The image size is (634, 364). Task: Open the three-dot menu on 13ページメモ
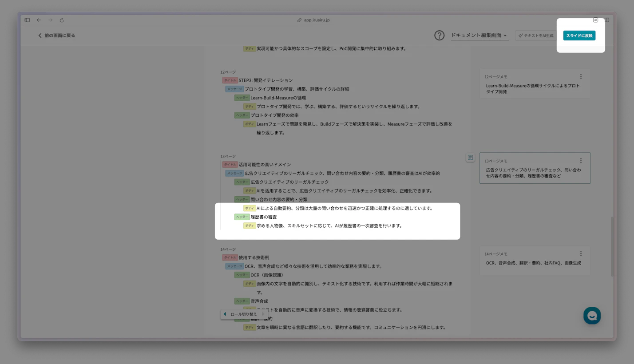pyautogui.click(x=581, y=161)
